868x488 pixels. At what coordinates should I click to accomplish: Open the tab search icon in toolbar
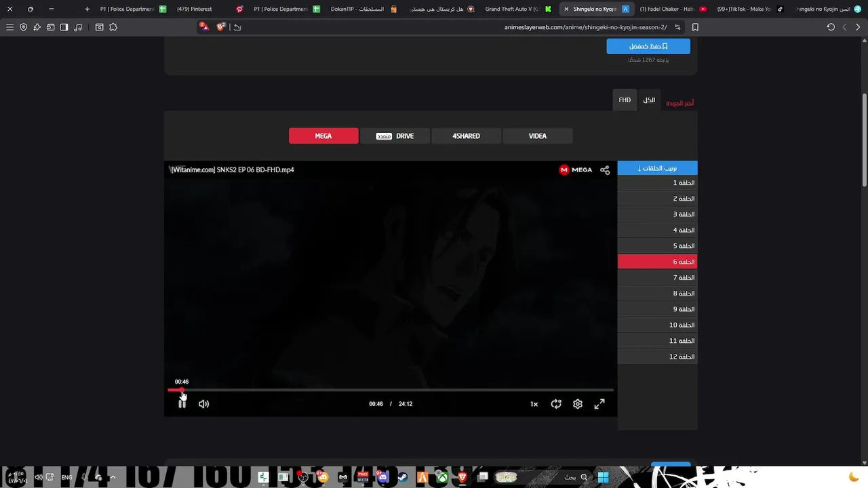(x=100, y=27)
